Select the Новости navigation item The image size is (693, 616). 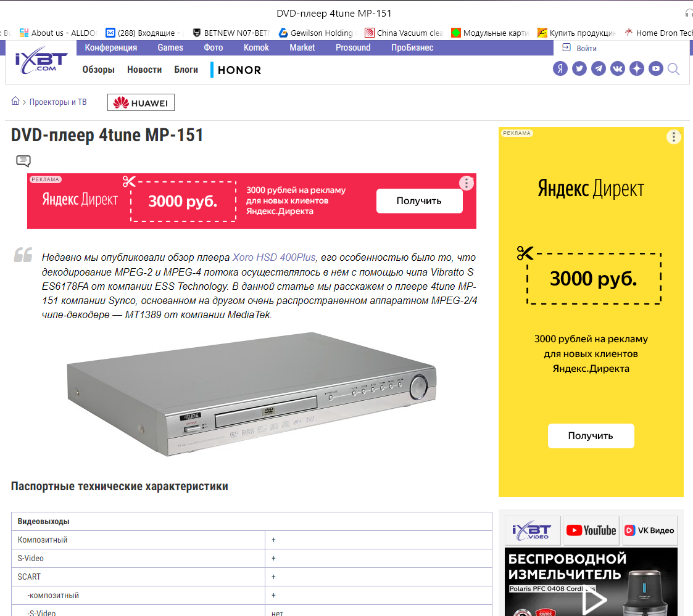tap(144, 70)
